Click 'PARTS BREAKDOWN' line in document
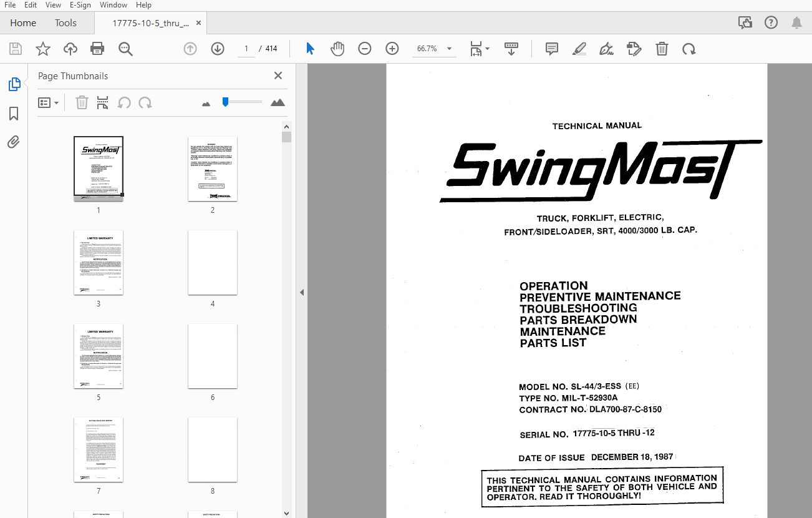 click(578, 319)
